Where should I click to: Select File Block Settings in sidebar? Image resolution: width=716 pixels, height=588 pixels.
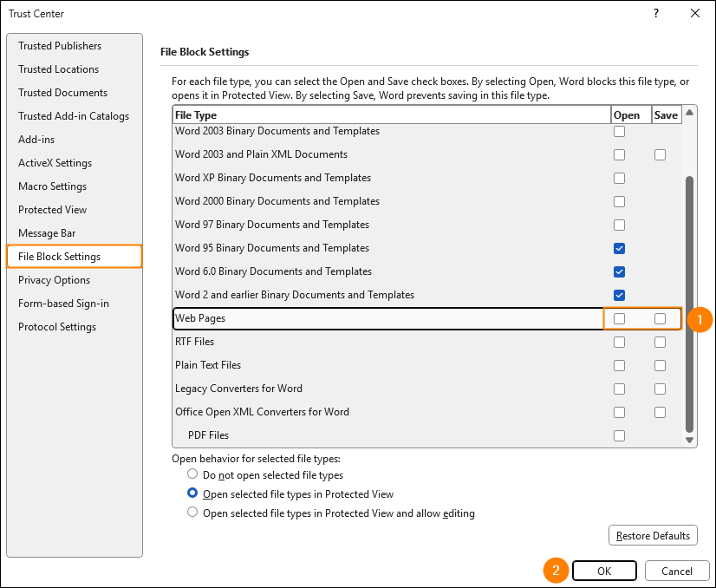pyautogui.click(x=75, y=257)
